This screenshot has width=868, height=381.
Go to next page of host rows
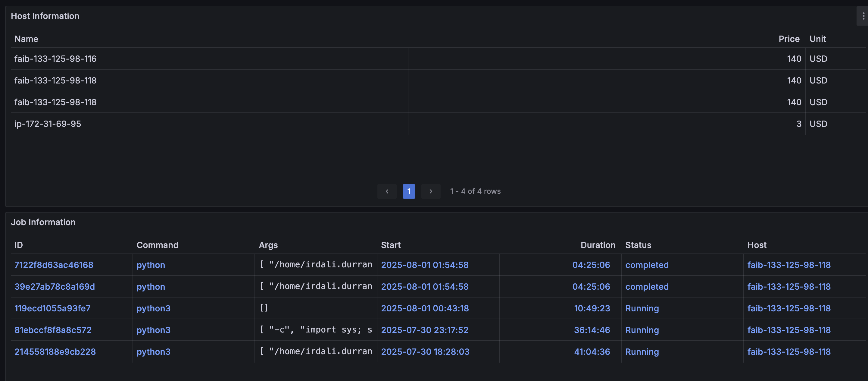(x=431, y=191)
